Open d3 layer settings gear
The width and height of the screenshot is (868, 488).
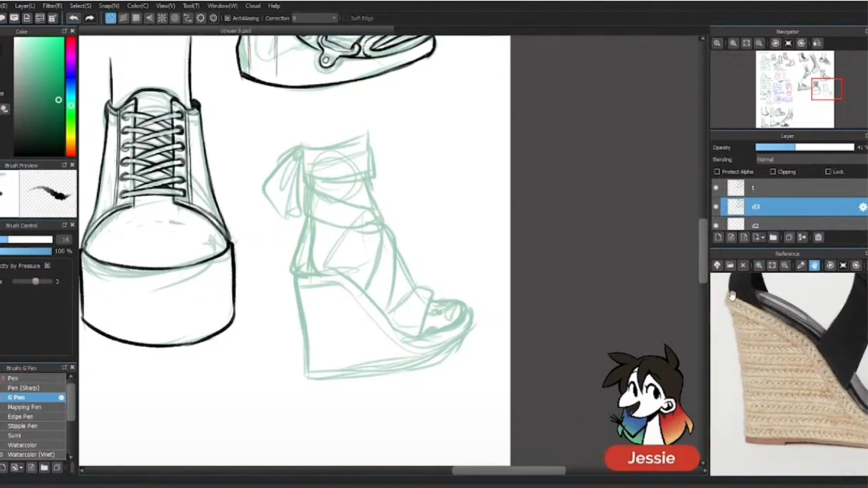pyautogui.click(x=863, y=207)
